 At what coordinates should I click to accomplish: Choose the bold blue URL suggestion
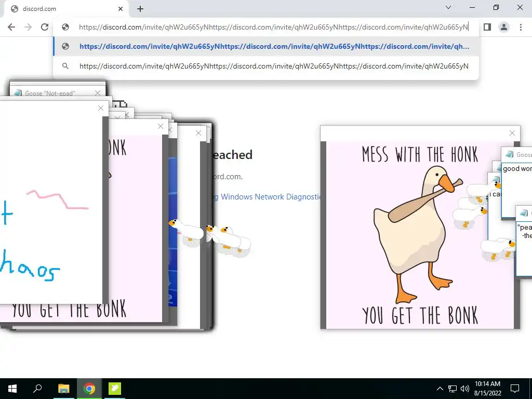[266, 46]
